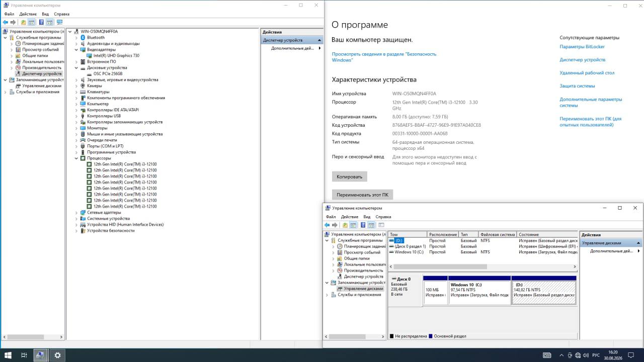This screenshot has width=644, height=362.
Task: Open Диспетчер устройств in the Disk Management window's left tree
Action: (x=364, y=277)
